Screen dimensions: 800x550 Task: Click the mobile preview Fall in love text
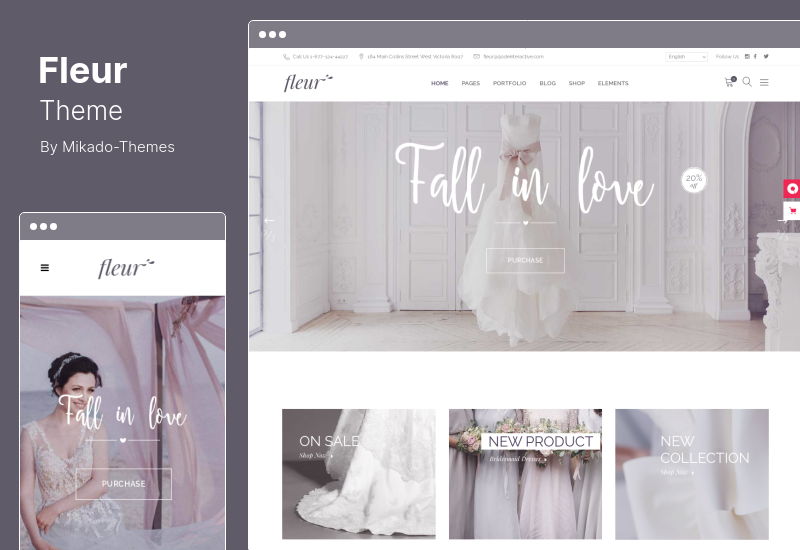[122, 412]
